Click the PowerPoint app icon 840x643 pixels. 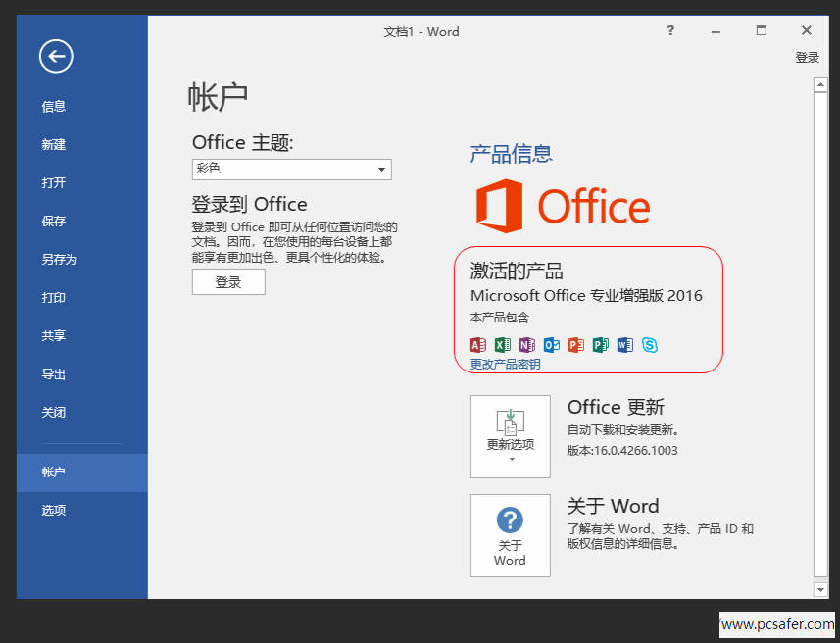point(576,345)
